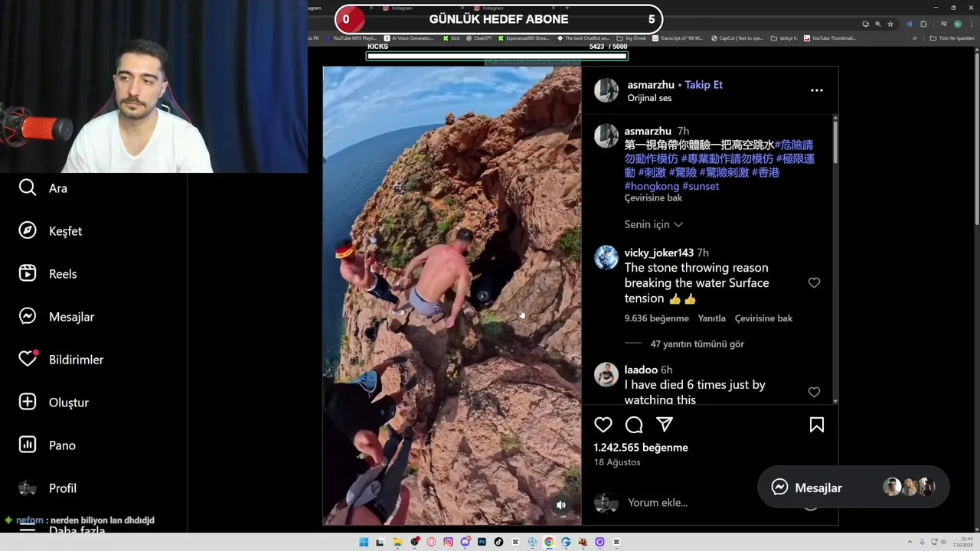Click Çevirisine bak under caption
The height and width of the screenshot is (551, 980).
pos(653,197)
